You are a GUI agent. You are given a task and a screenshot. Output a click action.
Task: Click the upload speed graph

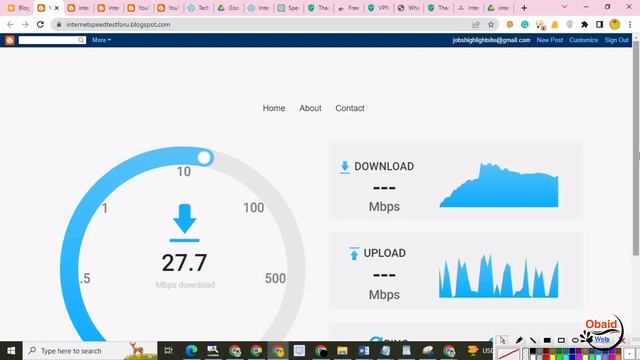point(499,276)
